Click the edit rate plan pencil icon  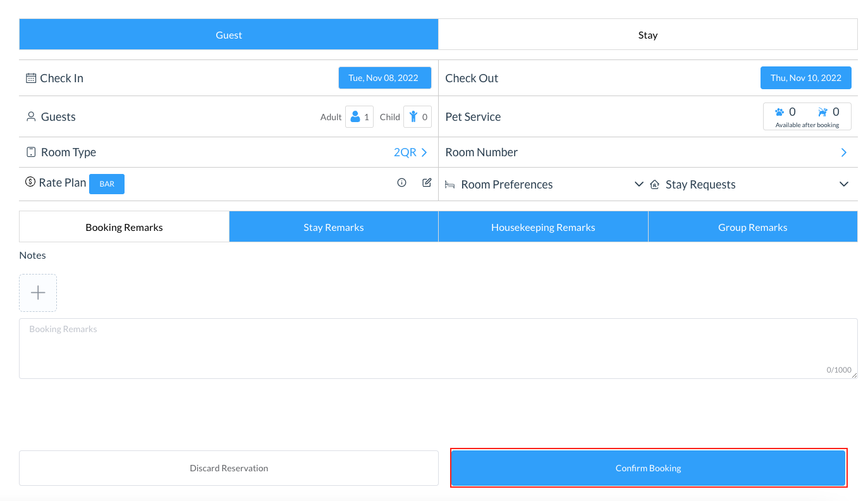click(427, 183)
